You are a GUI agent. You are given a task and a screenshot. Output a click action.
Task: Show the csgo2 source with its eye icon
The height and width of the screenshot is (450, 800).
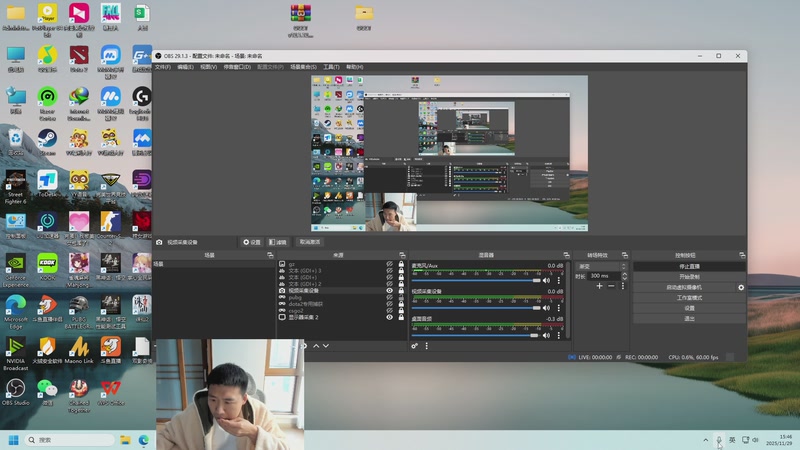(x=389, y=310)
